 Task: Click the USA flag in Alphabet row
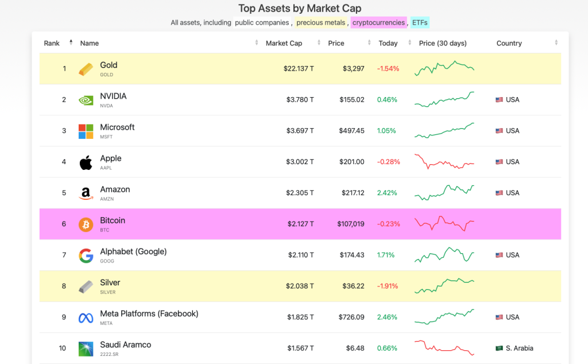point(499,255)
